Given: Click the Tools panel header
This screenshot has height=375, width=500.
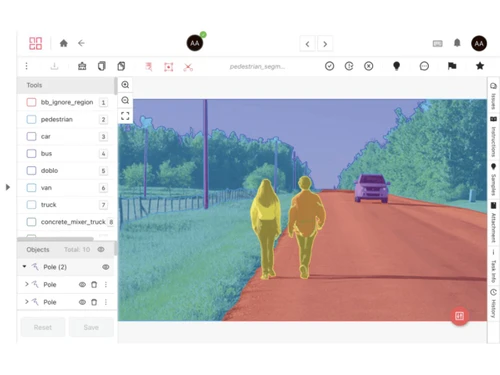Looking at the screenshot, I should coord(66,85).
